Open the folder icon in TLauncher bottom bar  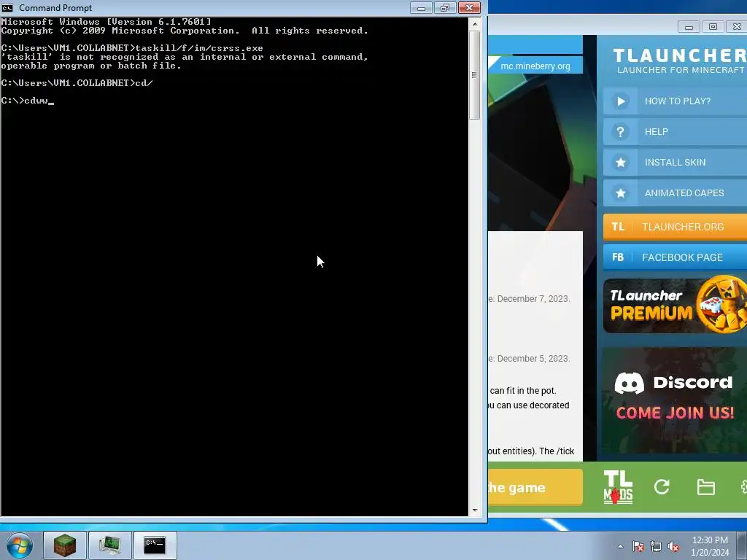pos(705,487)
